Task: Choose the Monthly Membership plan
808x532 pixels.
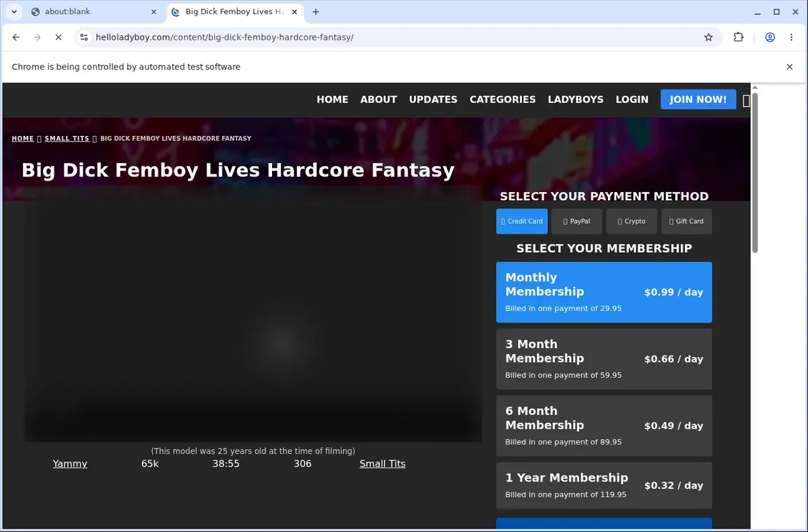Action: tap(604, 293)
